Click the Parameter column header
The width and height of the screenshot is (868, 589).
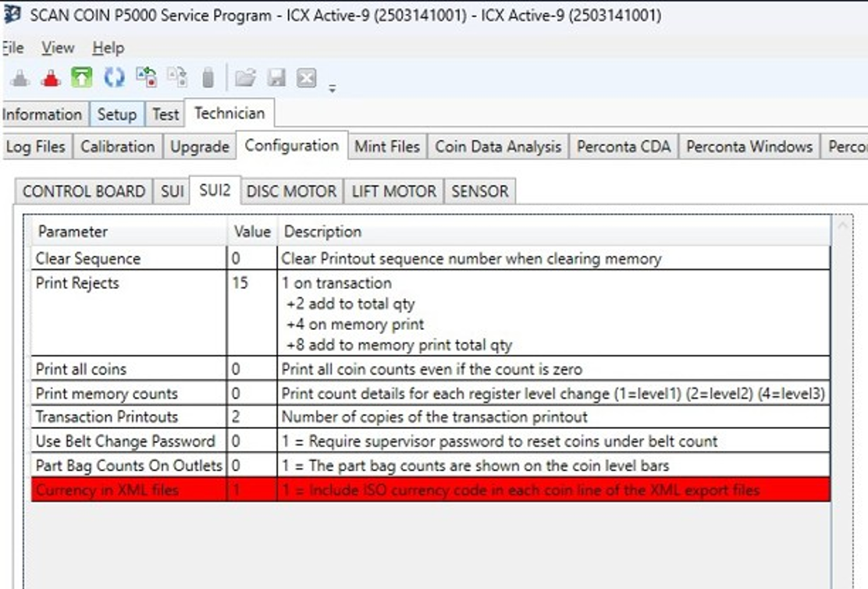(x=129, y=232)
